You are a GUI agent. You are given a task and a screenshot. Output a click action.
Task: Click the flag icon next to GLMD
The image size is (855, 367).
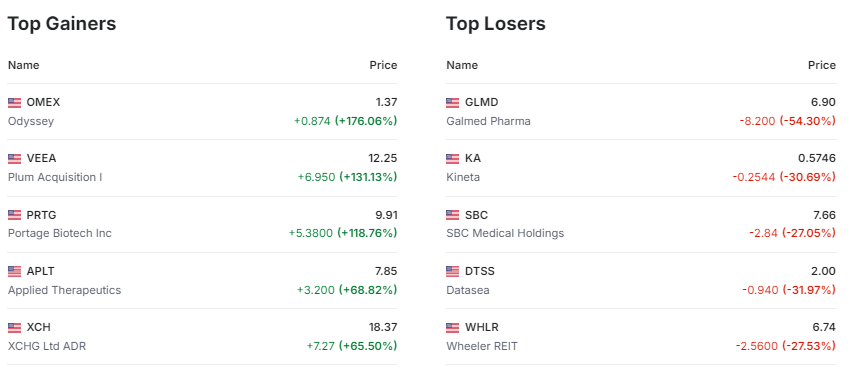point(453,103)
